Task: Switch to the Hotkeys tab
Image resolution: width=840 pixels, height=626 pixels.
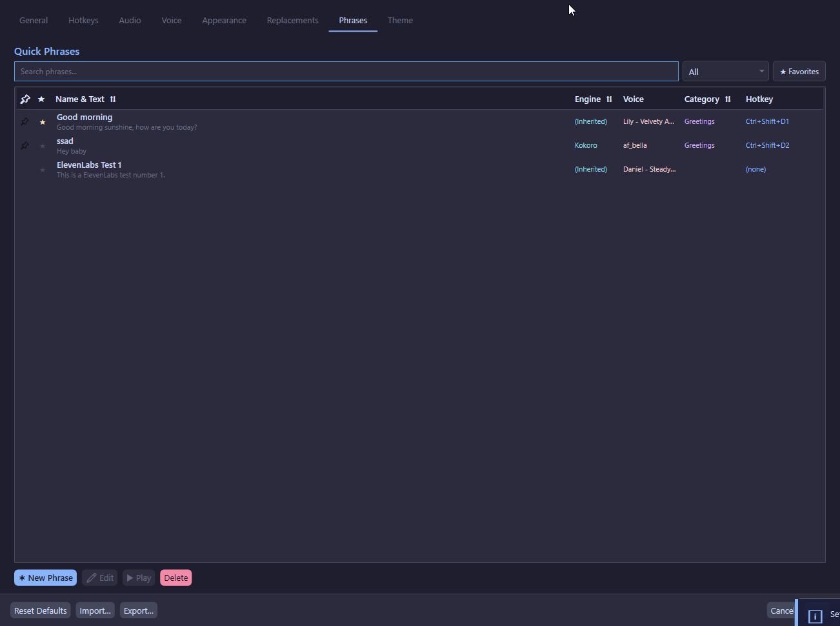Action: pos(83,20)
